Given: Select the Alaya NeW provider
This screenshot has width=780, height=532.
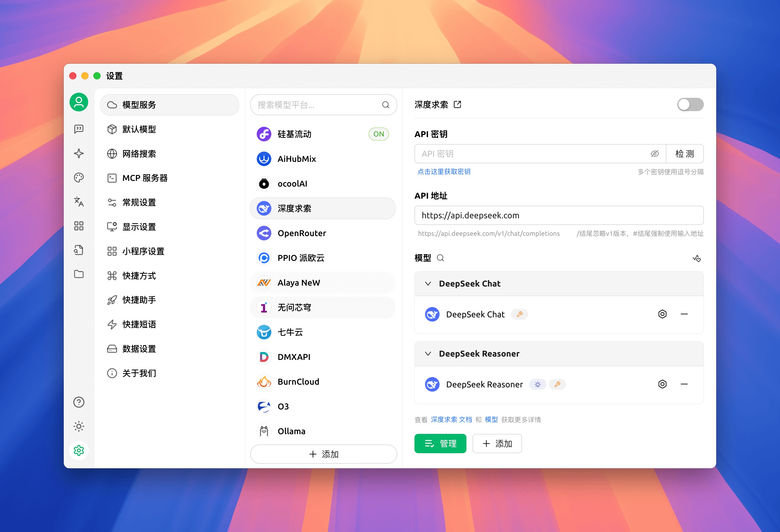Looking at the screenshot, I should pos(323,283).
